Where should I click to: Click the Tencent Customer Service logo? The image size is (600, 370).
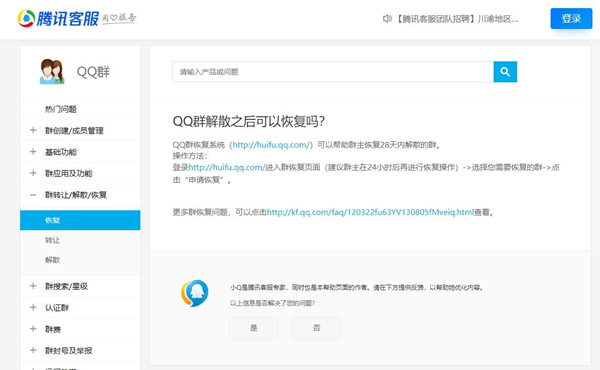click(x=58, y=18)
